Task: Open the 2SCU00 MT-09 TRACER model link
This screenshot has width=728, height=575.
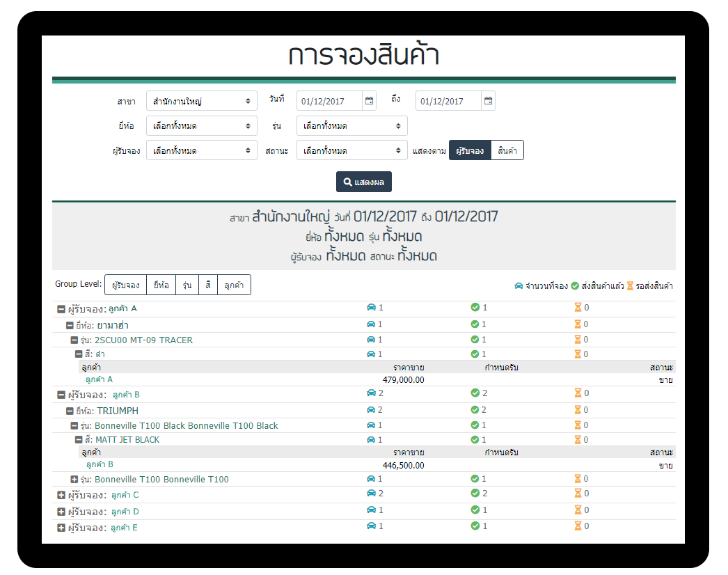Action: (143, 340)
